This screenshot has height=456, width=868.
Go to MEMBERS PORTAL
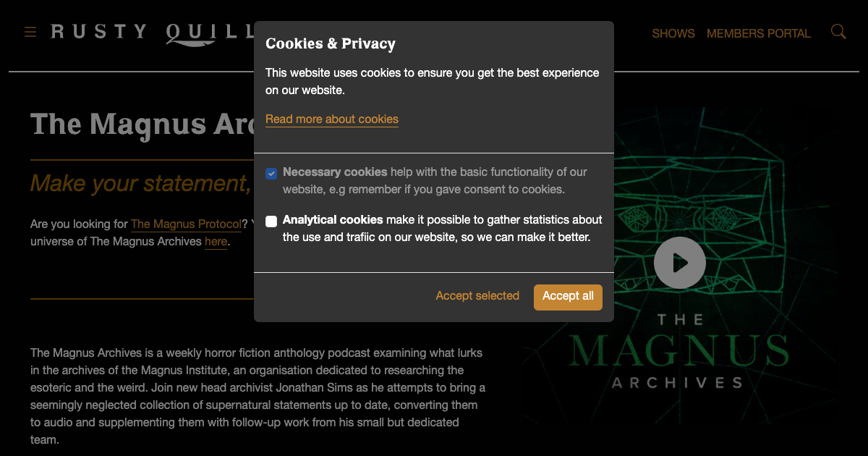coord(759,33)
